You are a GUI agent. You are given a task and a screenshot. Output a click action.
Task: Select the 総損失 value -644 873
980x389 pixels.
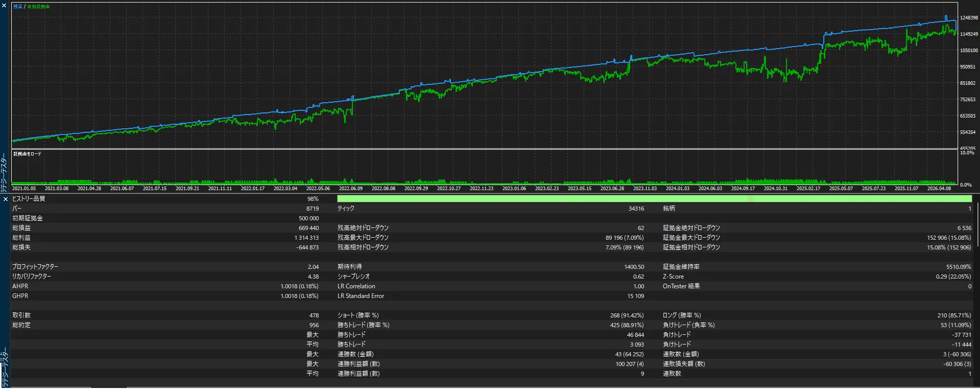click(x=307, y=247)
